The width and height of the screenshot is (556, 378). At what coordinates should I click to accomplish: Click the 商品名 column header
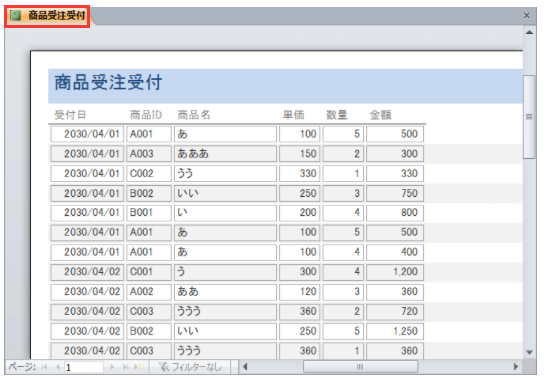(x=194, y=115)
